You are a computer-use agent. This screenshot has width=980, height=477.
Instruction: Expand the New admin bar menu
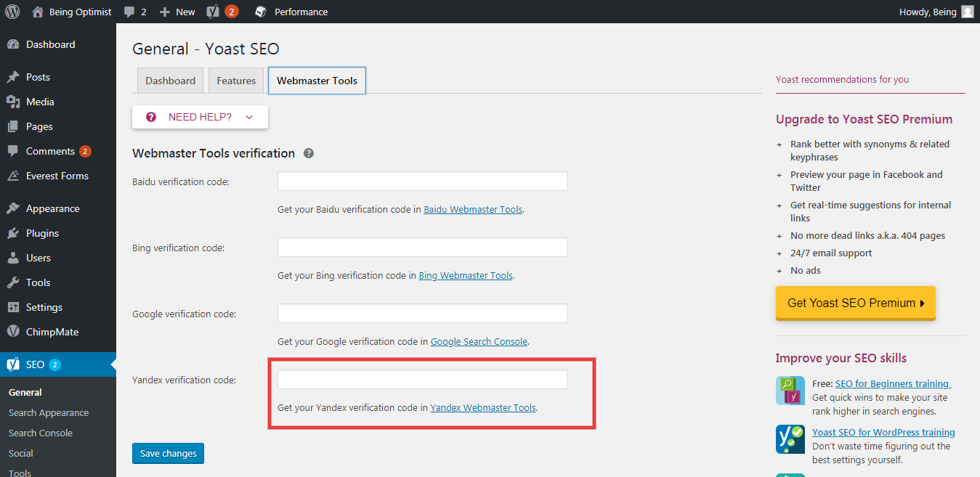point(177,11)
